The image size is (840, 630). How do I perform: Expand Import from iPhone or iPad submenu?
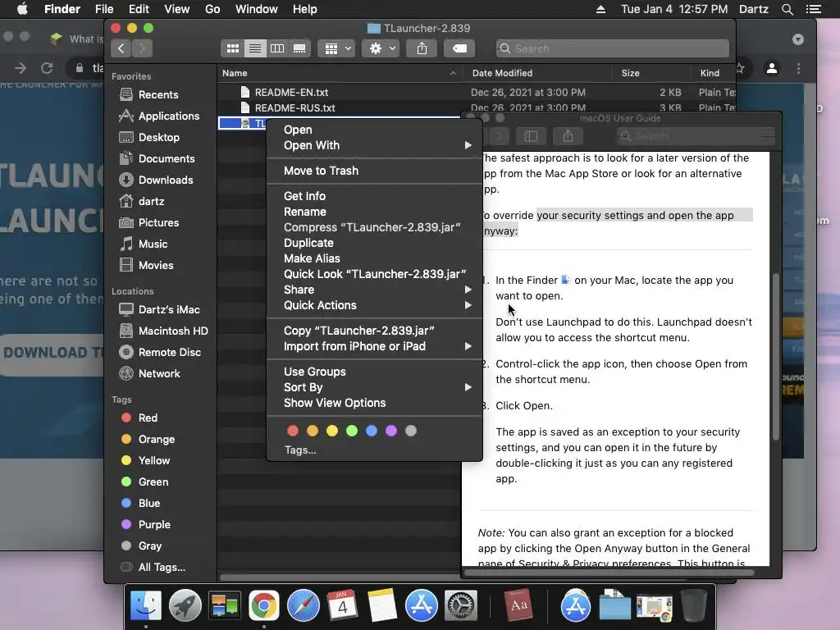click(374, 347)
